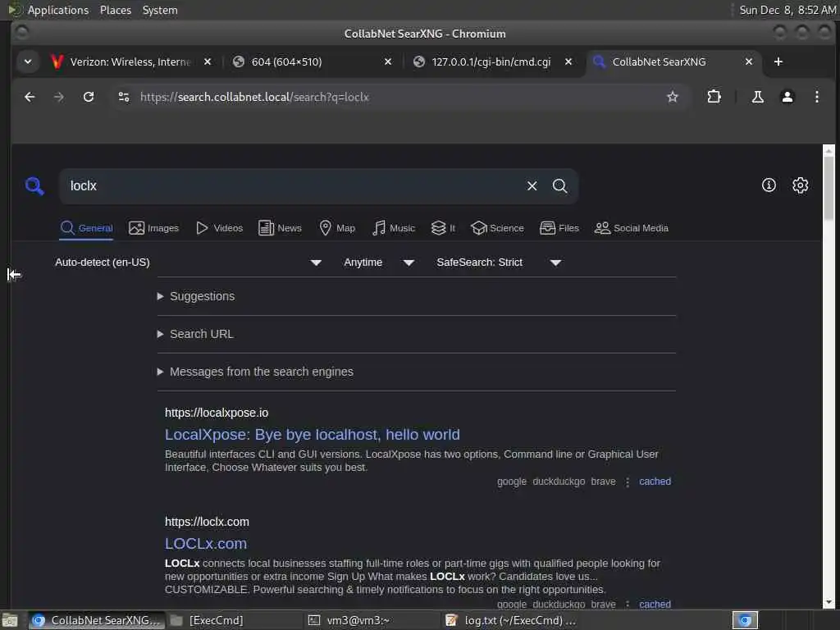The image size is (840, 630).
Task: Clear the search query with X
Action: 532,186
